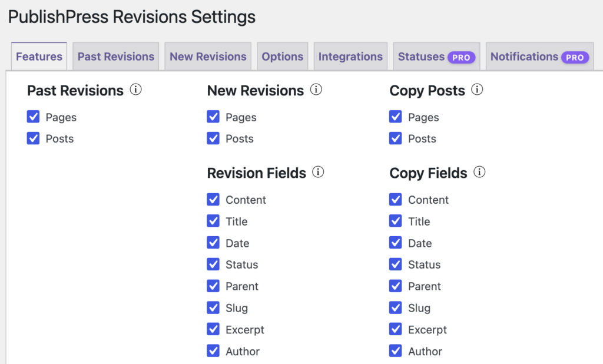
Task: Toggle Title checkbox in Copy Fields
Action: point(395,221)
